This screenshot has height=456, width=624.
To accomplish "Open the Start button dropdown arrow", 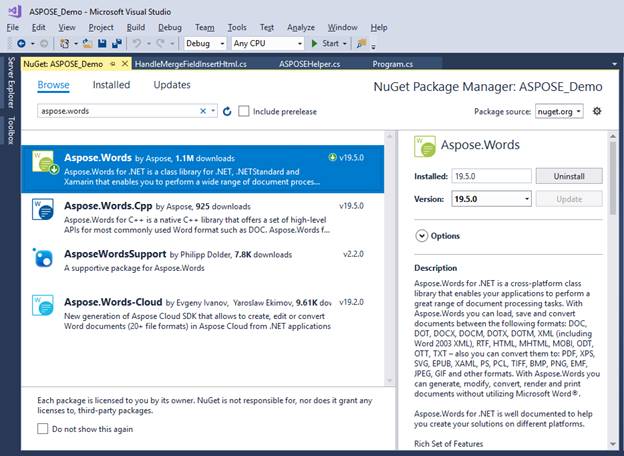I will point(345,43).
